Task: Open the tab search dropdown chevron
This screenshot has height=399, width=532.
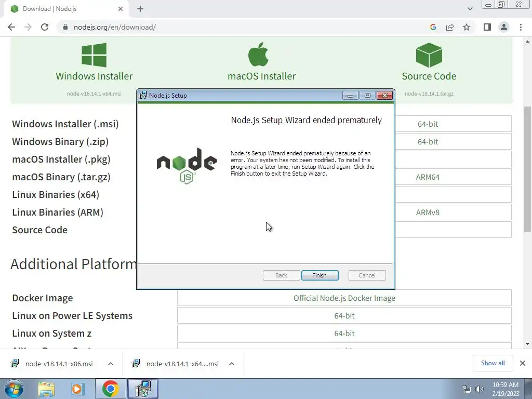Action: (x=470, y=9)
